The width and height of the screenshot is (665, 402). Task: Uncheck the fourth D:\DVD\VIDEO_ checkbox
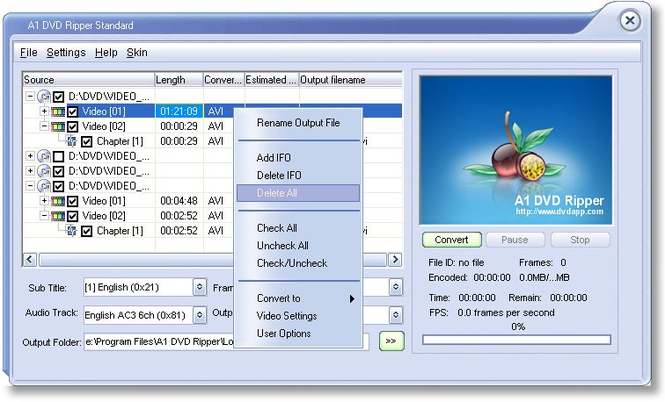tap(59, 187)
